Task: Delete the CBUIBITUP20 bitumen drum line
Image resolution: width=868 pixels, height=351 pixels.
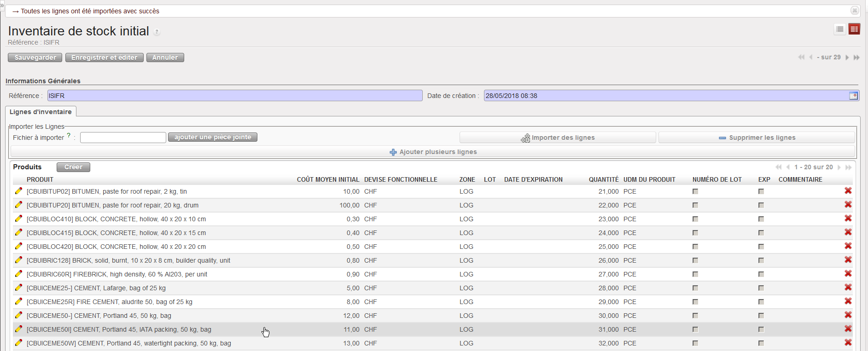Action: (x=848, y=205)
